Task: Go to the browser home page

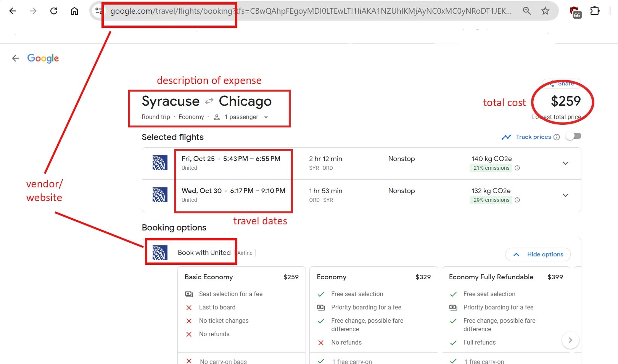Action: (74, 11)
